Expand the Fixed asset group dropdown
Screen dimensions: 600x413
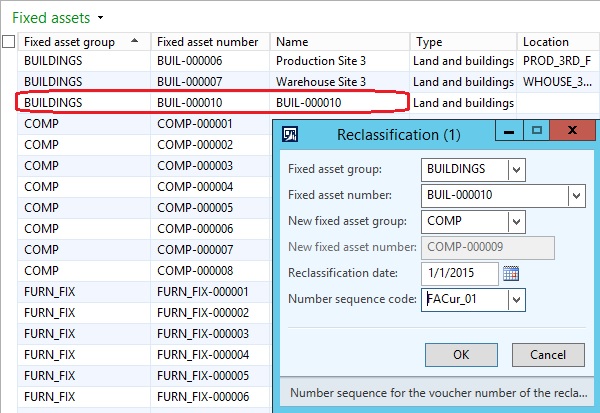(516, 169)
